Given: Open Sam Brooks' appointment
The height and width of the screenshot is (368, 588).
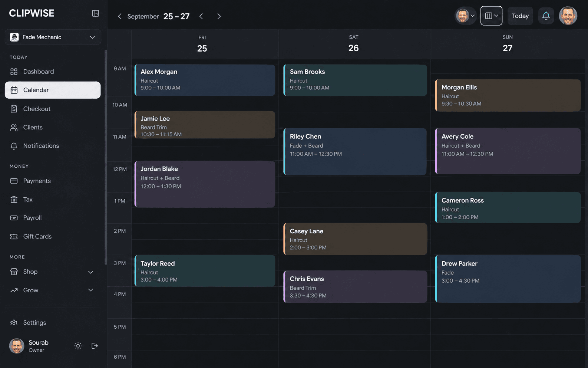Looking at the screenshot, I should tap(355, 80).
